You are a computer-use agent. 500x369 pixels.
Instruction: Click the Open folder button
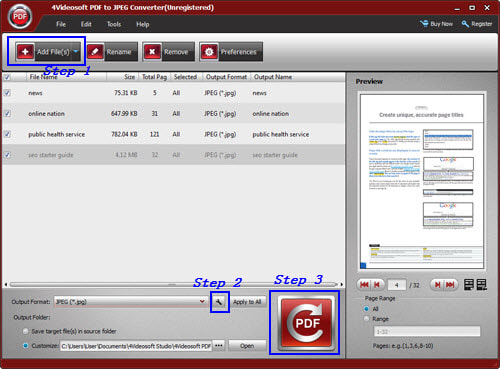pos(247,346)
